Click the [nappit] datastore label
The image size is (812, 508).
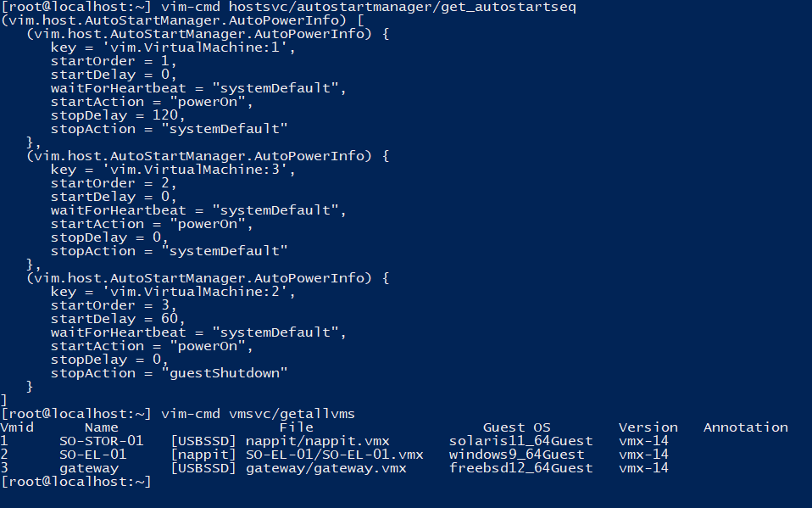pyautogui.click(x=203, y=455)
